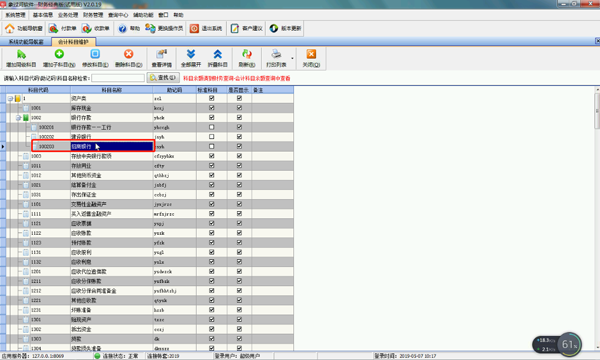
Task: Click the 增加同级科目 green arrow icon
Action: [x=21, y=54]
